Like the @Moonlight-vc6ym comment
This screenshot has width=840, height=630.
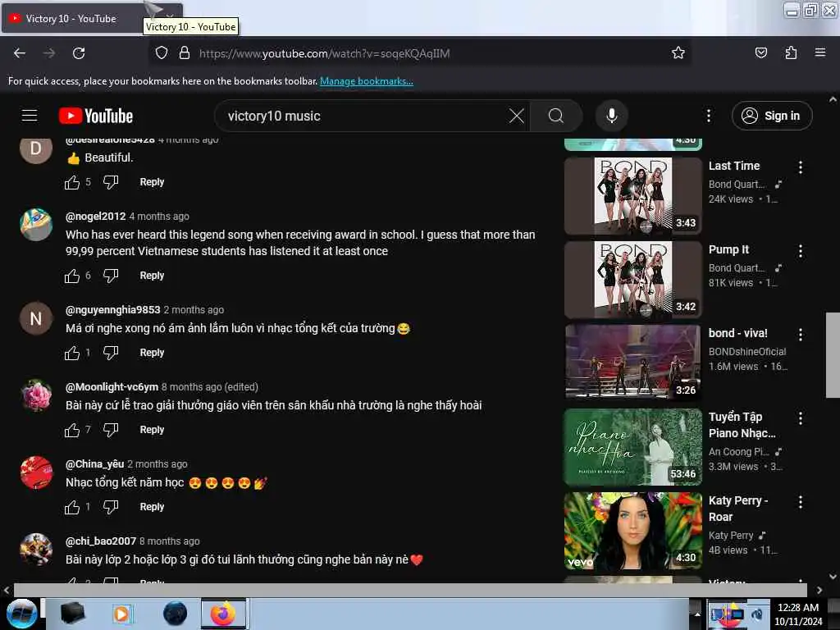[x=72, y=430]
